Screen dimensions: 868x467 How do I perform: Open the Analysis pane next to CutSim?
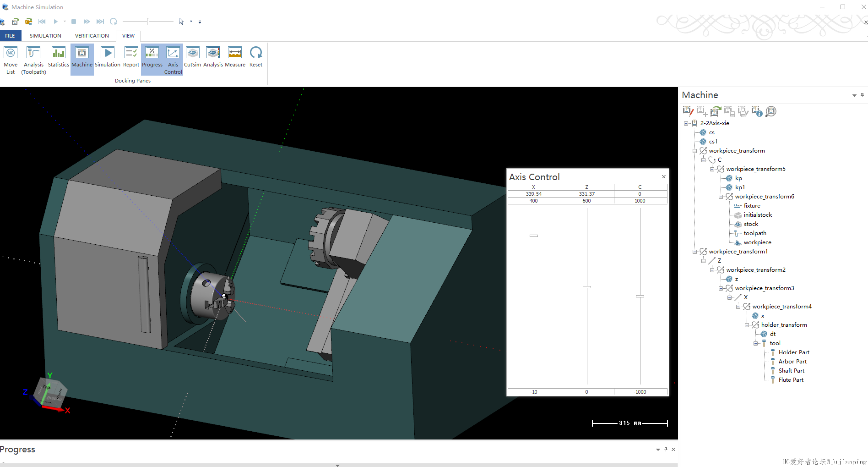coord(213,57)
